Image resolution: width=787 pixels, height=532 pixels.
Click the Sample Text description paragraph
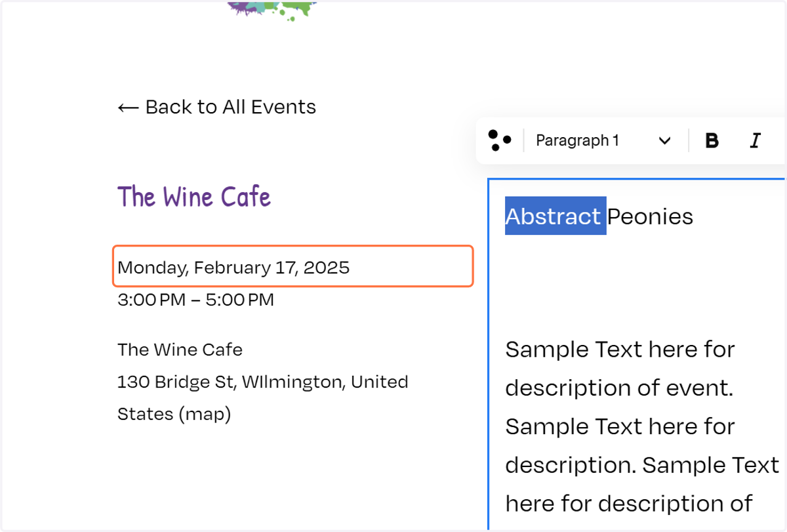tap(641, 426)
